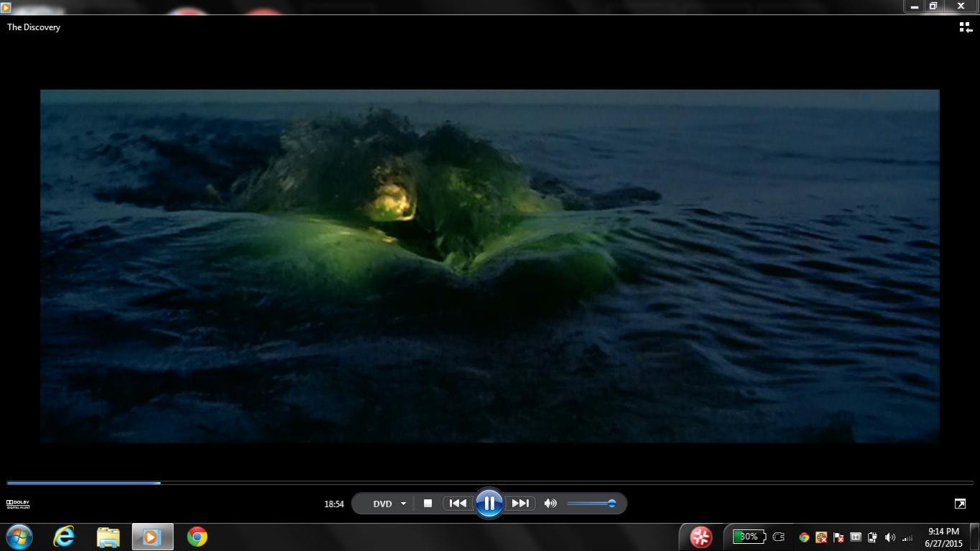The image size is (980, 551).
Task: Click the Windows Media Player taskbar button
Action: coord(152,537)
